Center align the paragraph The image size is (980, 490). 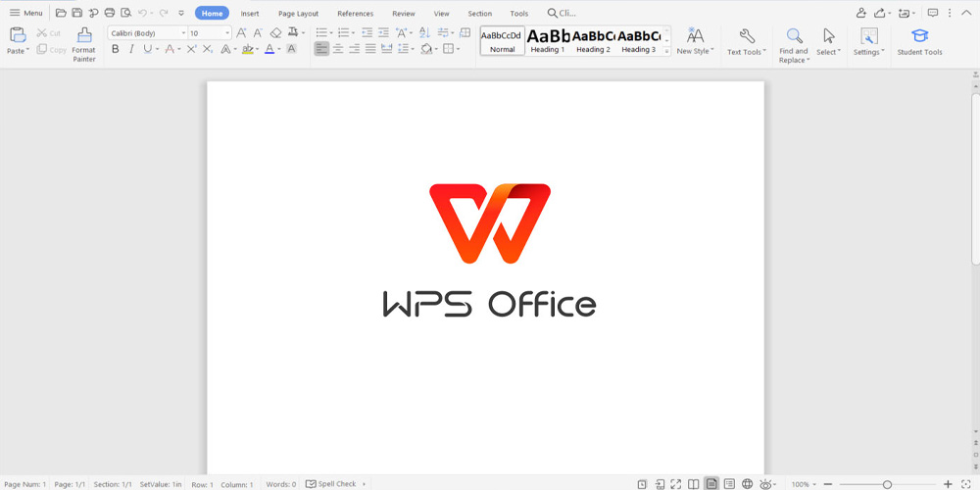[338, 49]
